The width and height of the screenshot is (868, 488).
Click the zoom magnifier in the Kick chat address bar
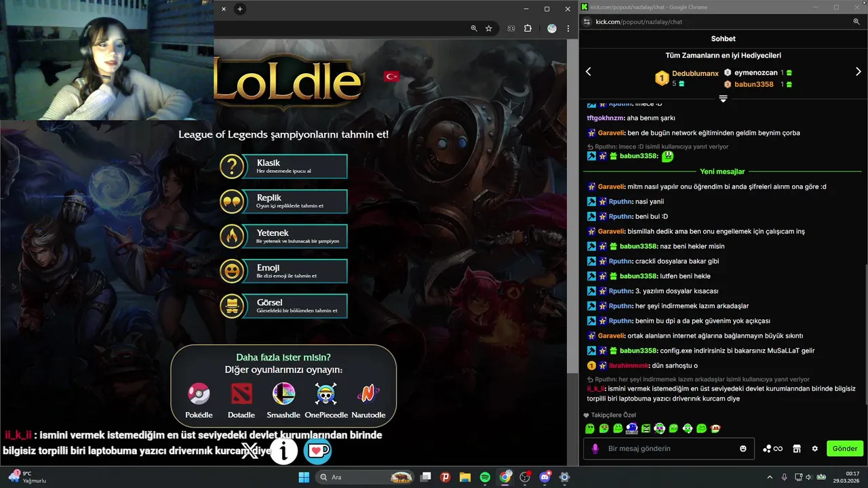[x=856, y=22]
